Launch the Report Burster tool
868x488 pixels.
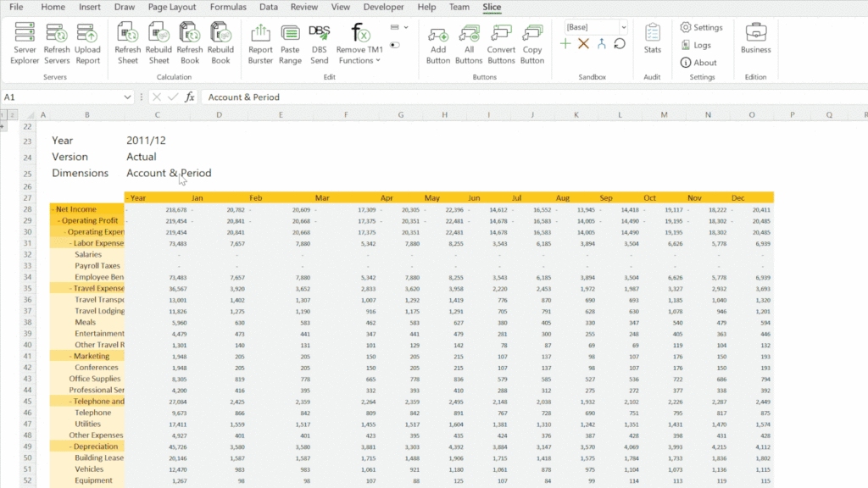[260, 43]
